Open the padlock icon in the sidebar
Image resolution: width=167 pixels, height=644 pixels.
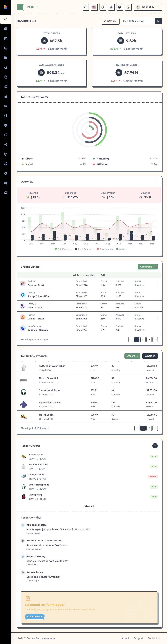point(6,96)
